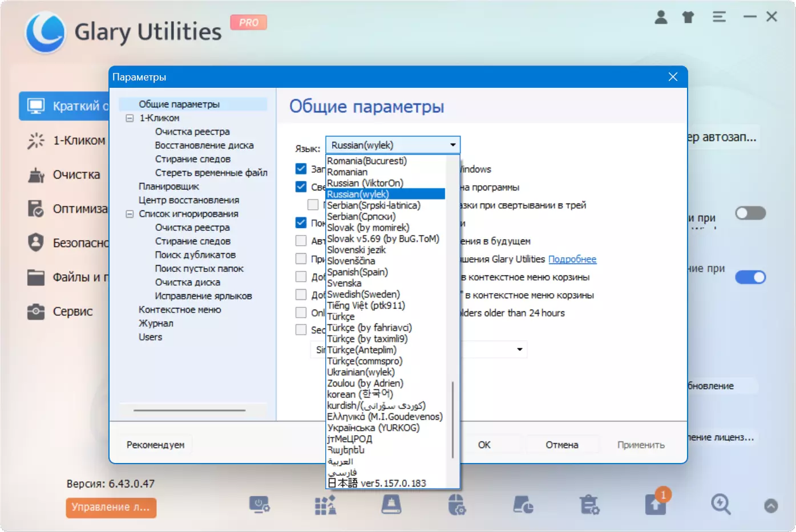Click the settings tree horizontal scrollbar
The image size is (796, 532).
pyautogui.click(x=189, y=410)
